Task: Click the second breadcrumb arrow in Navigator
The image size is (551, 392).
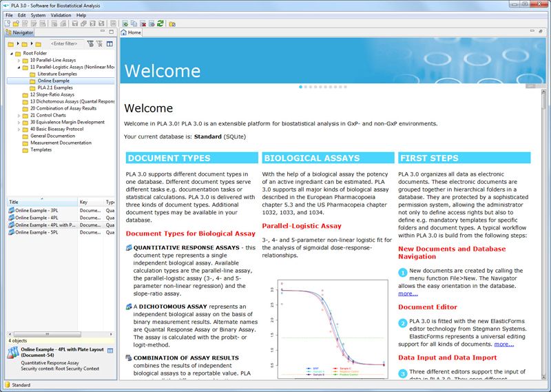Action: click(32, 43)
